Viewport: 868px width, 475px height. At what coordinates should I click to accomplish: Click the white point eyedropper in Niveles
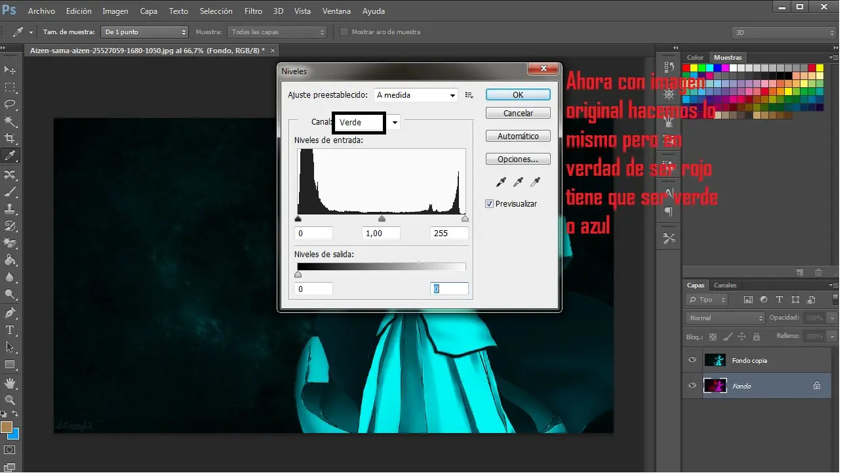click(535, 182)
